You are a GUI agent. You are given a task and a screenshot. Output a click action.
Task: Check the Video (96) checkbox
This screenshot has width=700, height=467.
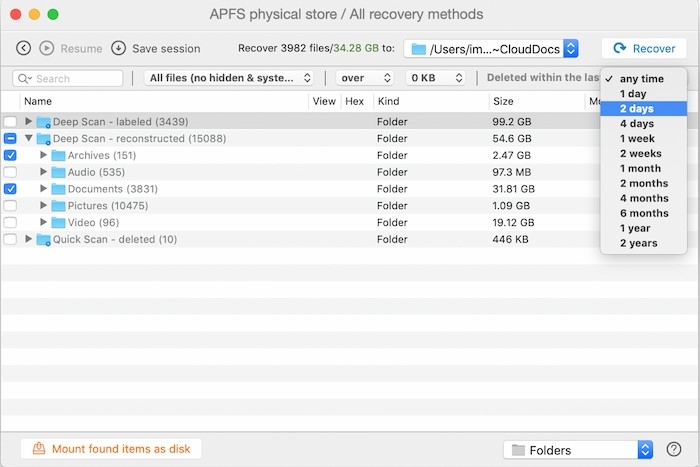tap(10, 222)
